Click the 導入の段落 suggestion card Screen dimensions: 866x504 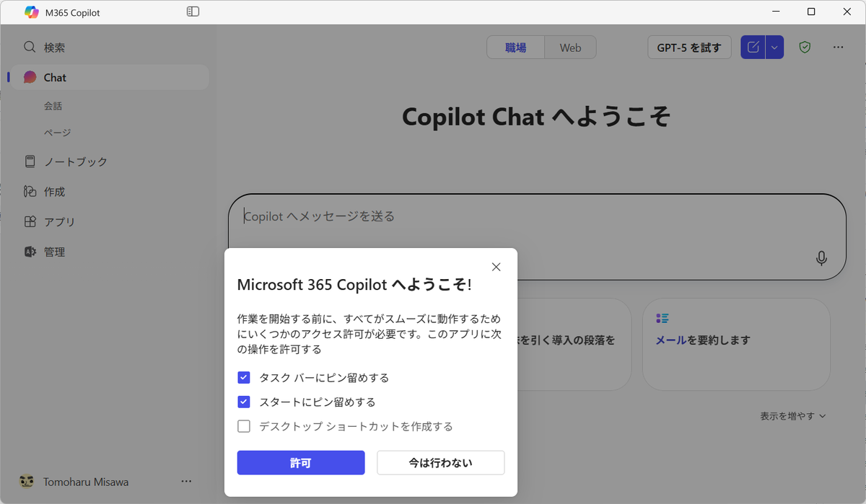[x=574, y=345]
